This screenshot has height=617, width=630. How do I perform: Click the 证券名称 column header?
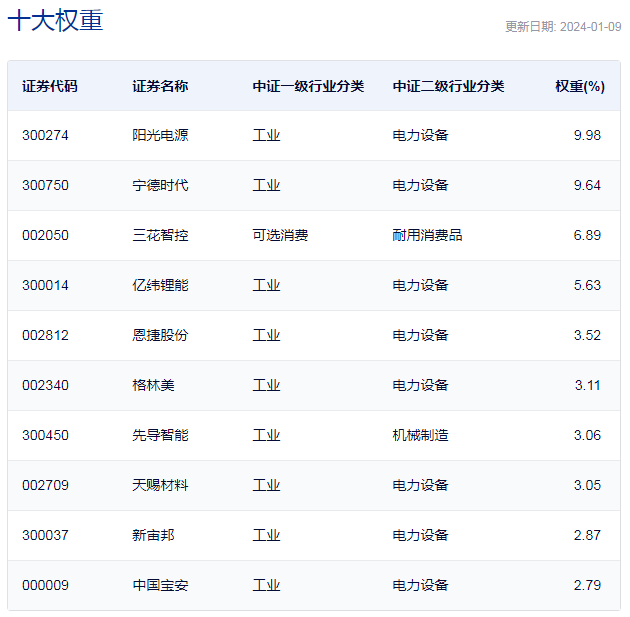click(x=160, y=86)
